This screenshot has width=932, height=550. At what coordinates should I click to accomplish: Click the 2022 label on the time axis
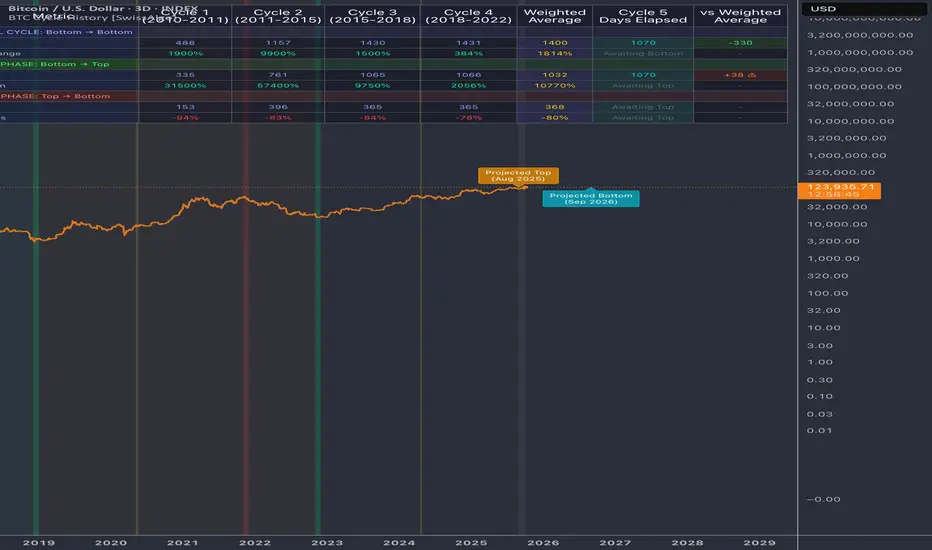coord(254,542)
